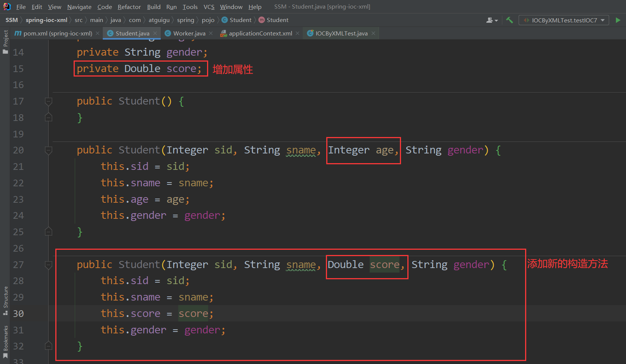Click 'this.score = score;' statement
The image size is (626, 364).
coord(157,314)
